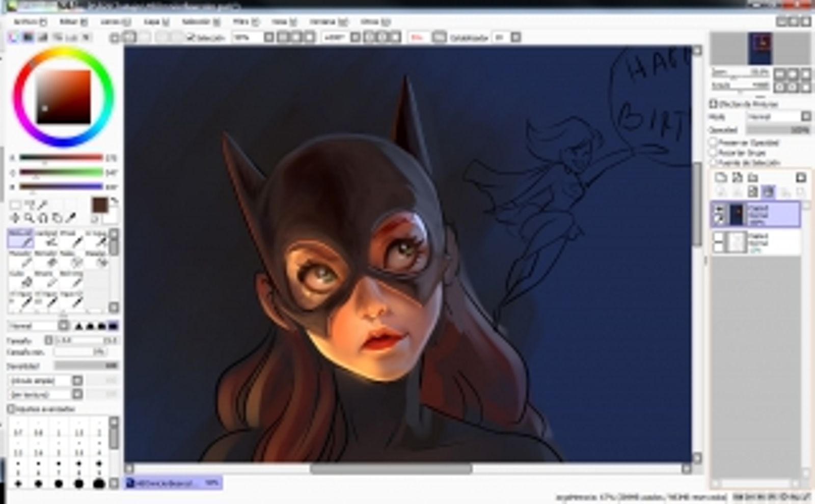Select the rotate canvas tool
The width and height of the screenshot is (815, 504).
(43, 218)
